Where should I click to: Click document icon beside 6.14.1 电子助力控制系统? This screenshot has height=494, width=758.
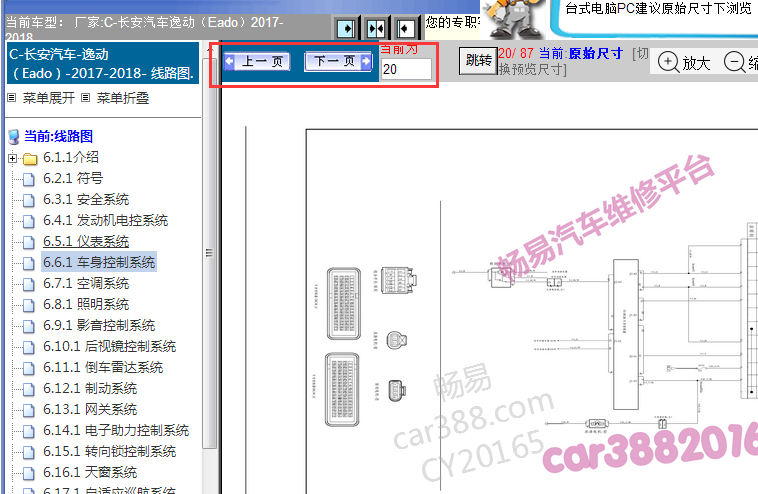click(29, 431)
